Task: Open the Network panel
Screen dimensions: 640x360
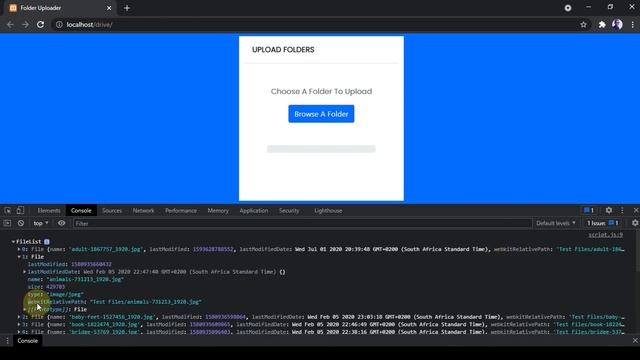Action: coord(143,211)
